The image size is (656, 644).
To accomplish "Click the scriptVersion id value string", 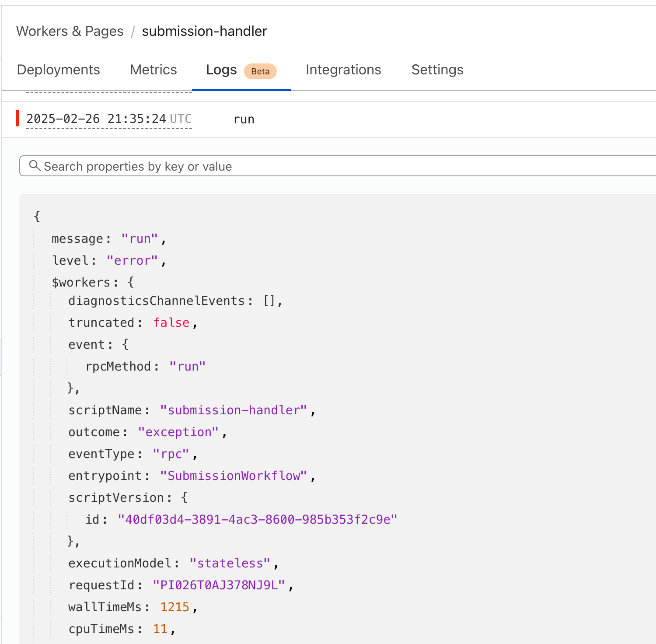I will pyautogui.click(x=257, y=520).
